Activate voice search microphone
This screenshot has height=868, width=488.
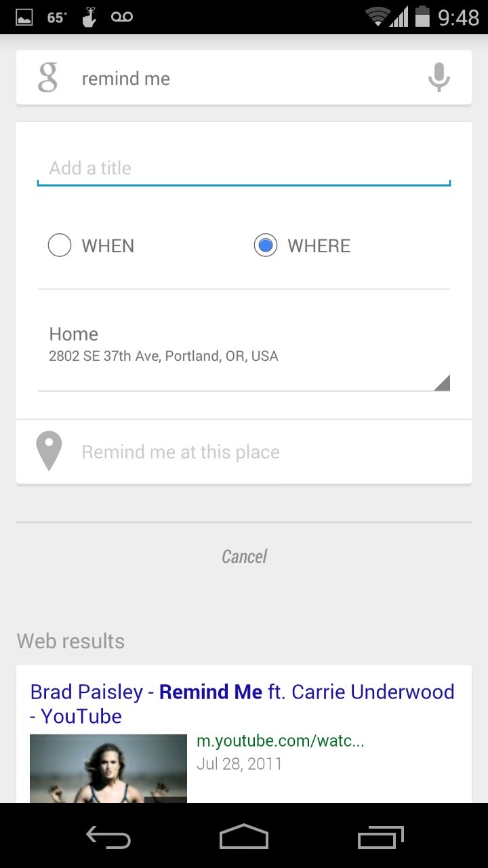439,78
